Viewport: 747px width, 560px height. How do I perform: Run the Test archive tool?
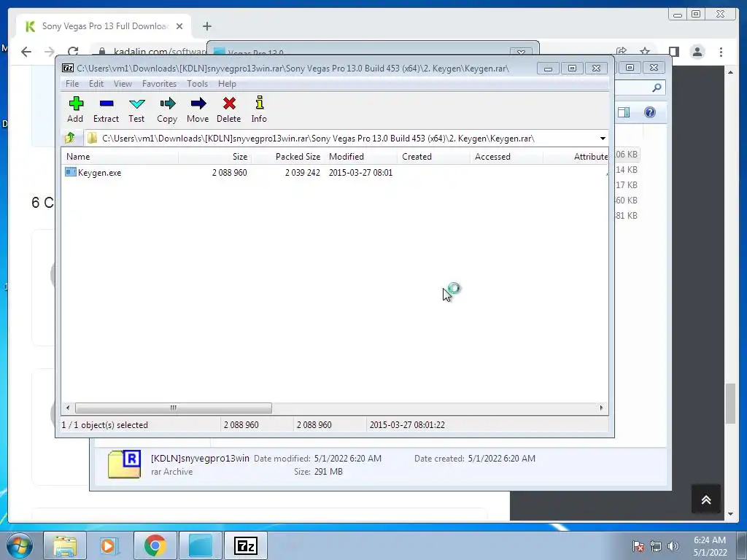pos(136,109)
